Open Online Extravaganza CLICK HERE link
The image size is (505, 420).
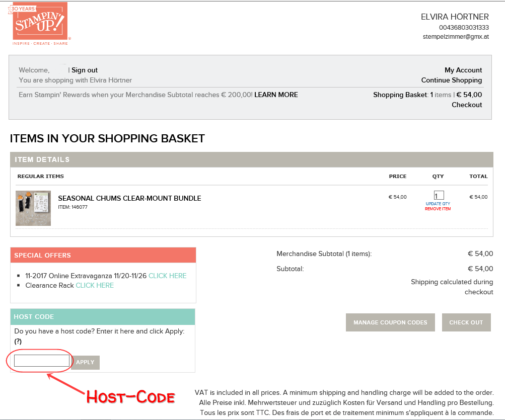(167, 276)
